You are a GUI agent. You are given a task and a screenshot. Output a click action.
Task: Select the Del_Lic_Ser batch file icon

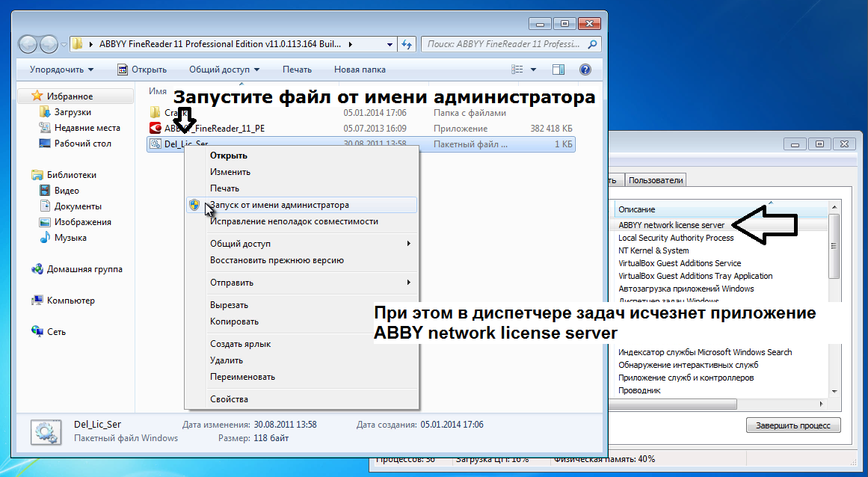coord(155,144)
